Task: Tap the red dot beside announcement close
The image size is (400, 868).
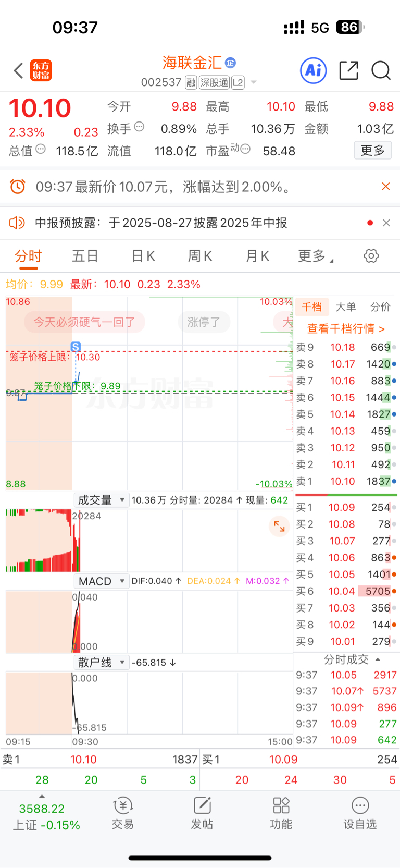Action: coord(370,223)
